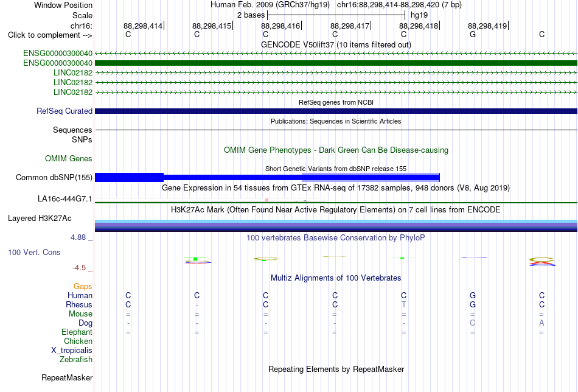This screenshot has width=578, height=392.
Task: Click the chr16:88,298,414-88,298,420 (7 bp) coordinates
Action: tap(399, 5)
